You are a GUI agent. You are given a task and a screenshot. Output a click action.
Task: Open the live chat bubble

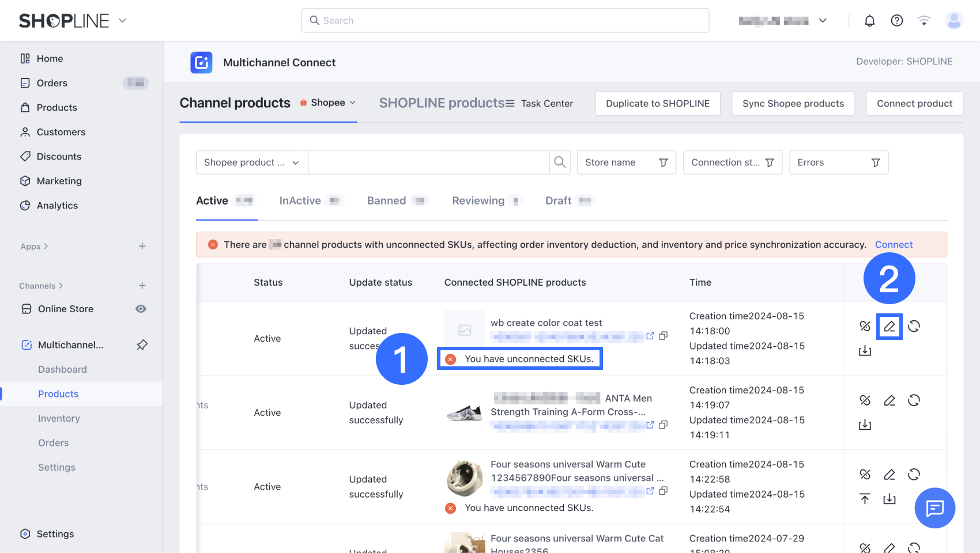coord(934,507)
